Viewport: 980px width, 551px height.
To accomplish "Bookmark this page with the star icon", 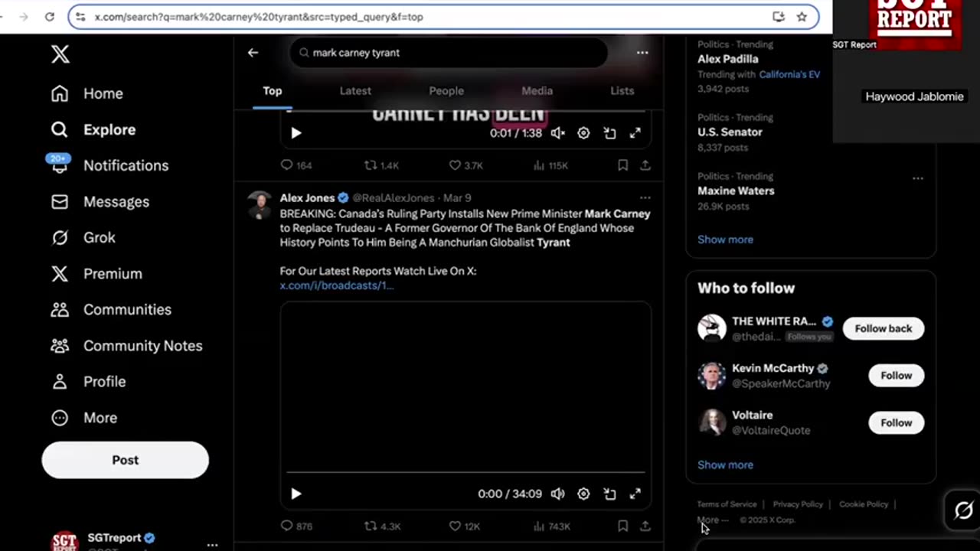I will pos(802,17).
